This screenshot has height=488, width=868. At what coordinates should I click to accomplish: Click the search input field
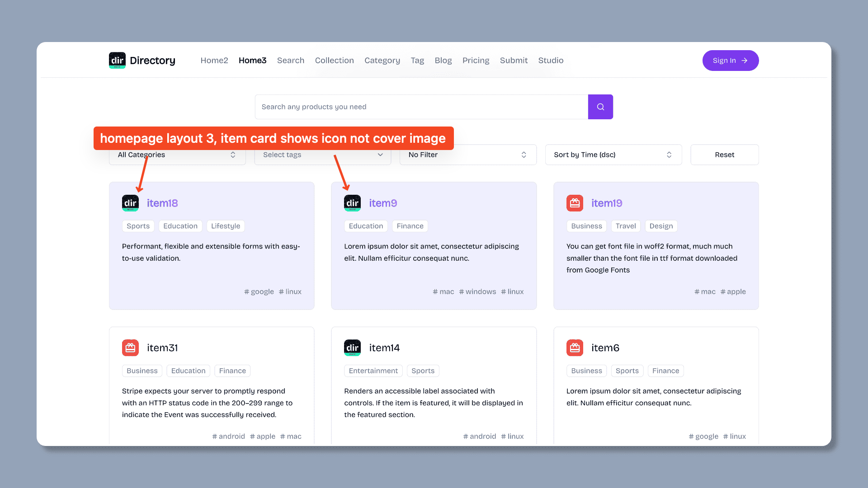(421, 107)
